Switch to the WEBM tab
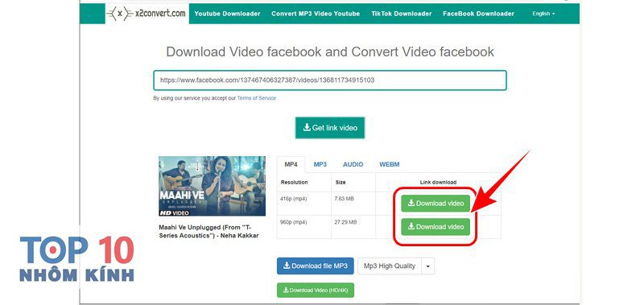The image size is (644, 305). click(389, 164)
